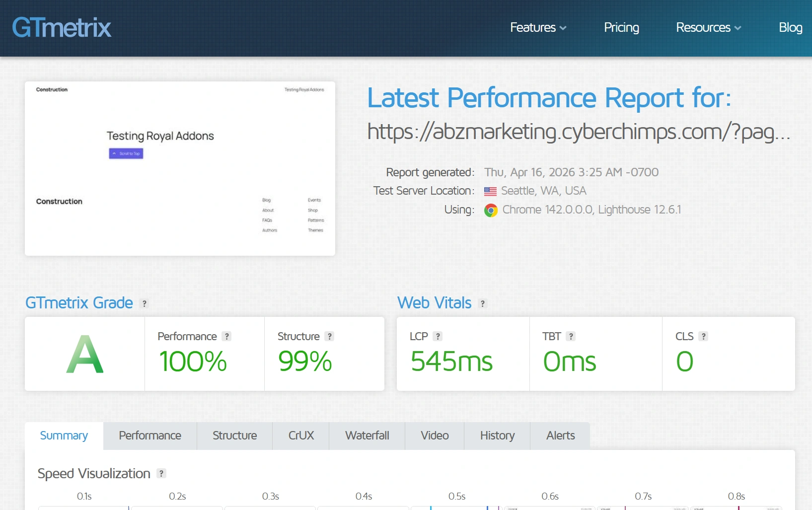
Task: Click the 545ms LCP value
Action: pos(451,362)
